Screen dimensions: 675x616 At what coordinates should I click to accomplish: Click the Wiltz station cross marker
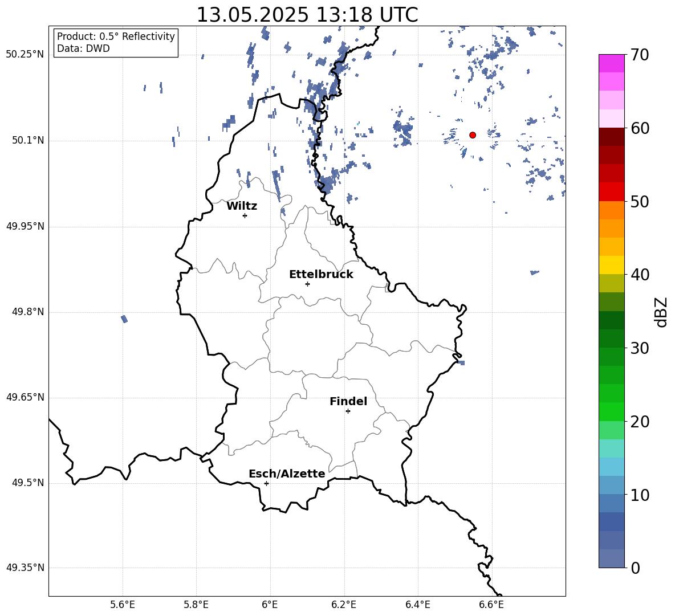coord(245,215)
